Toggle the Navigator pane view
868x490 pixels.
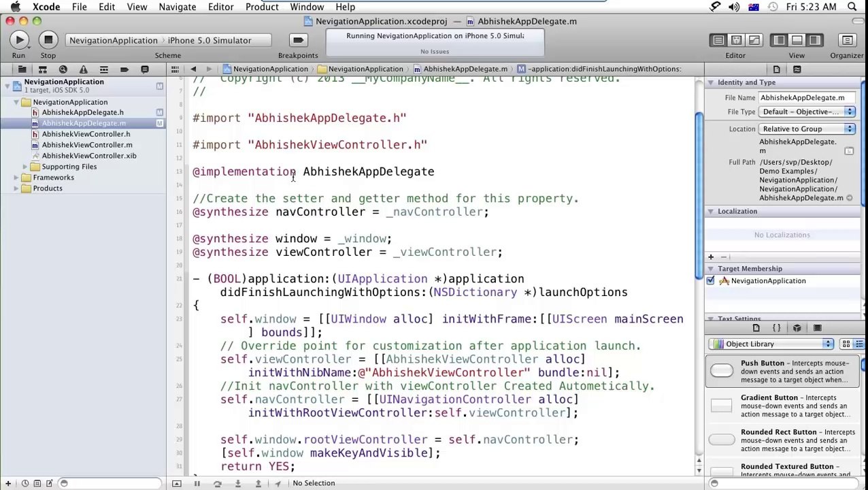point(780,40)
